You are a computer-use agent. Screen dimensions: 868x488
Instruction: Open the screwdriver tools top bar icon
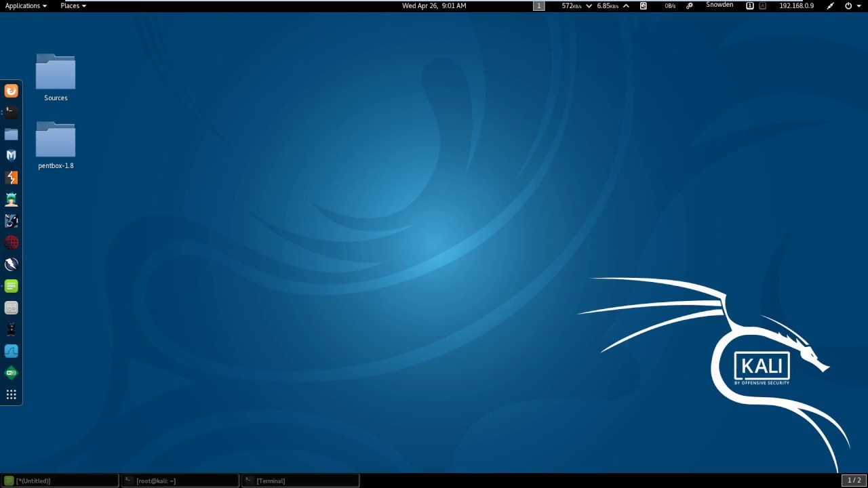[830, 5]
